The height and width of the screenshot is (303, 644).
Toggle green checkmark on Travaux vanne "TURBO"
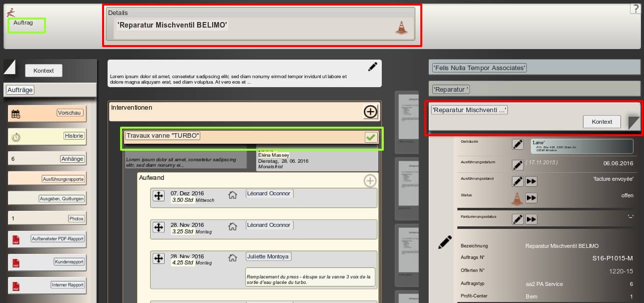[371, 137]
